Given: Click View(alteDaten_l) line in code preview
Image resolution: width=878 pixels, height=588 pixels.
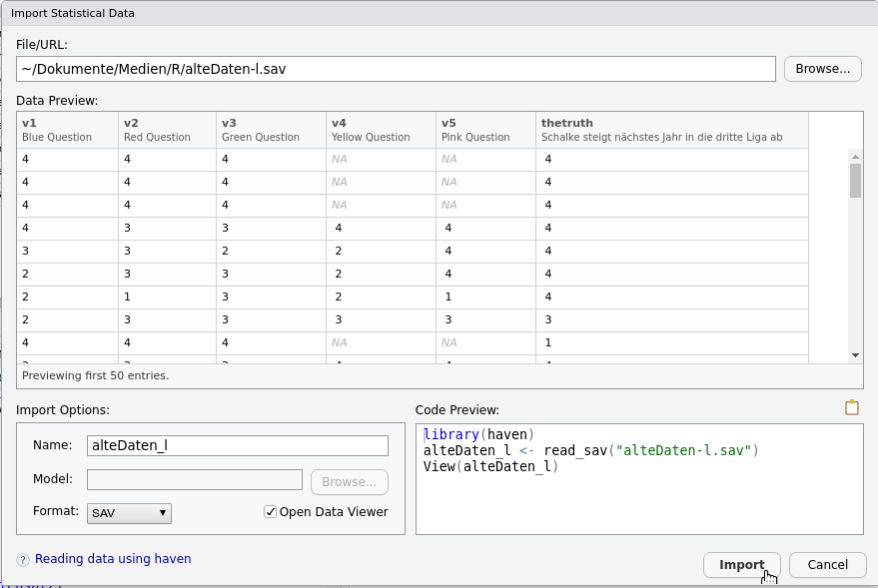Looking at the screenshot, I should pos(490,466).
